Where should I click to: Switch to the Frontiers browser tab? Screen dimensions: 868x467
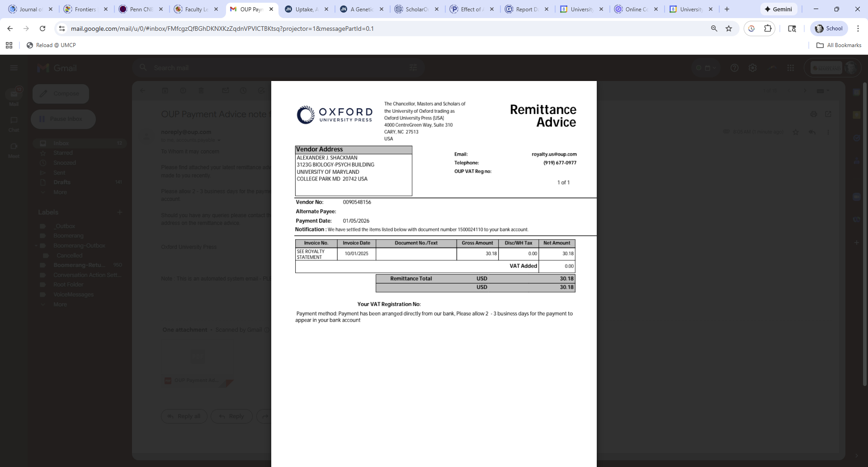coord(85,9)
